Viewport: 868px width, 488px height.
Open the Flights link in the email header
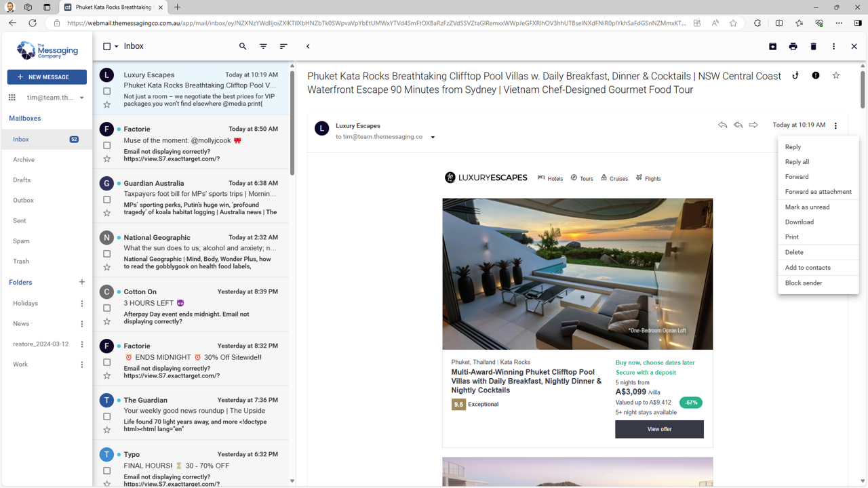(648, 178)
